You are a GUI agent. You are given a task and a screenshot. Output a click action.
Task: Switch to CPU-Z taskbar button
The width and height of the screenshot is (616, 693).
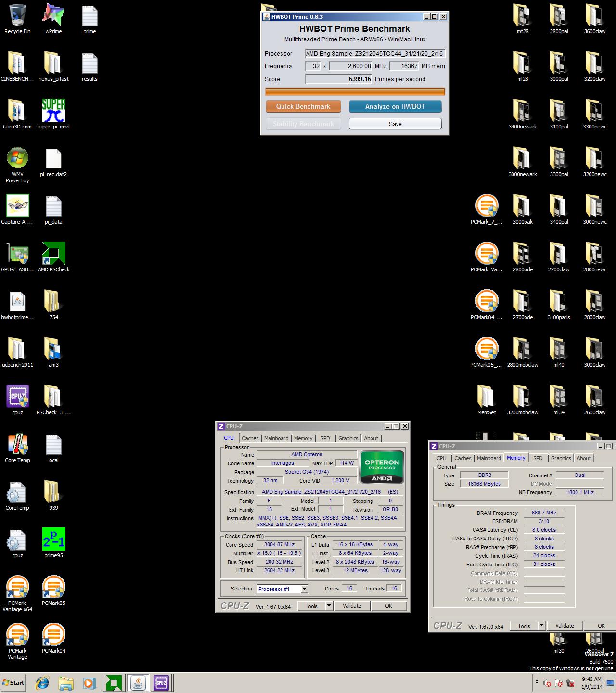162,682
